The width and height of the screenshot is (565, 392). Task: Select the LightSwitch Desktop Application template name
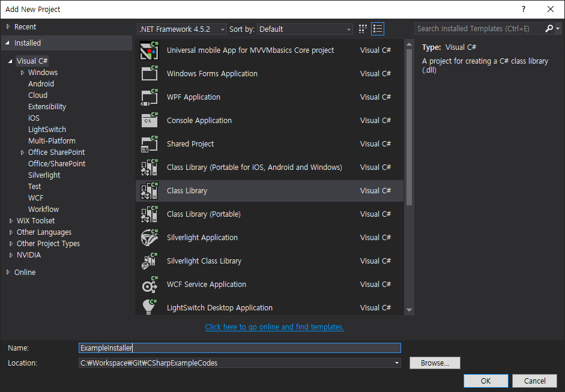point(220,308)
